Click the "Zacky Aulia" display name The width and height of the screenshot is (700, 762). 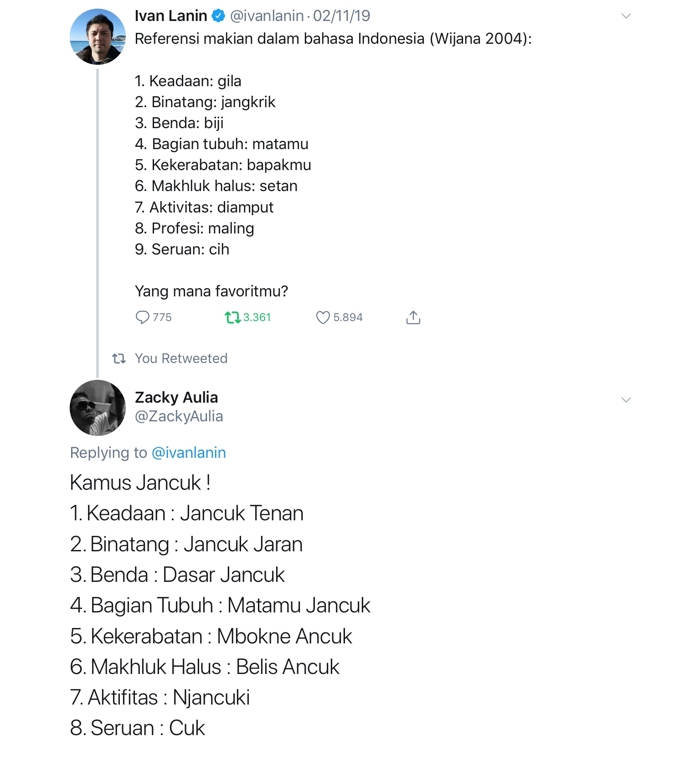176,397
